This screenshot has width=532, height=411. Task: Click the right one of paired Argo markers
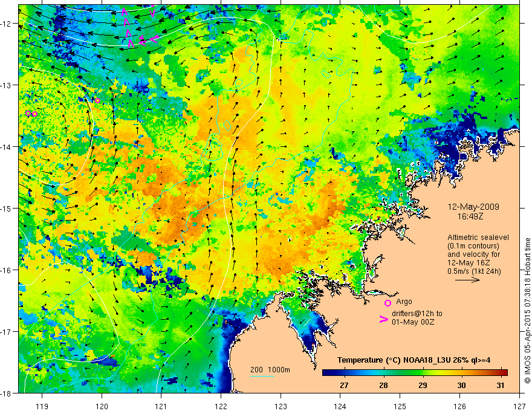coord(34,114)
